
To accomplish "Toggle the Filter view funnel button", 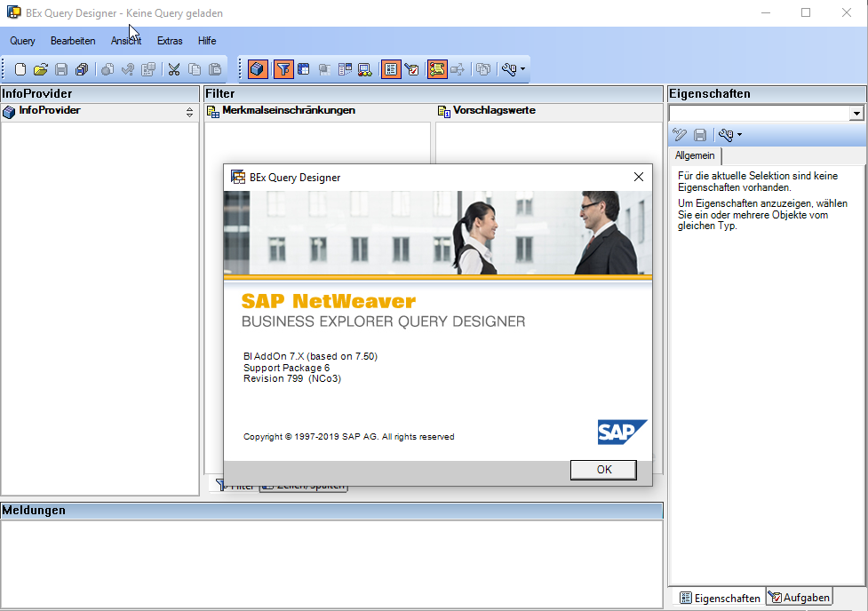I will [x=283, y=69].
